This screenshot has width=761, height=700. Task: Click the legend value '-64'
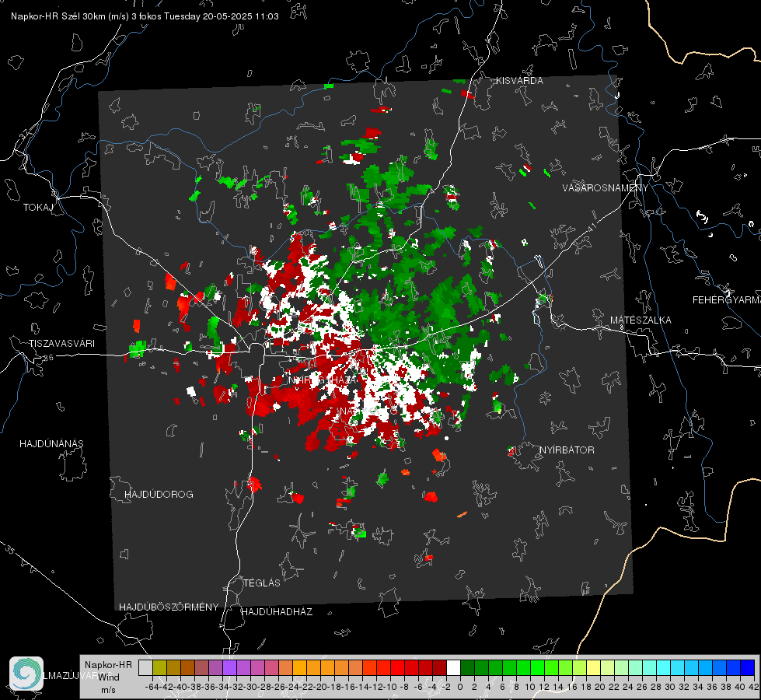(x=152, y=687)
